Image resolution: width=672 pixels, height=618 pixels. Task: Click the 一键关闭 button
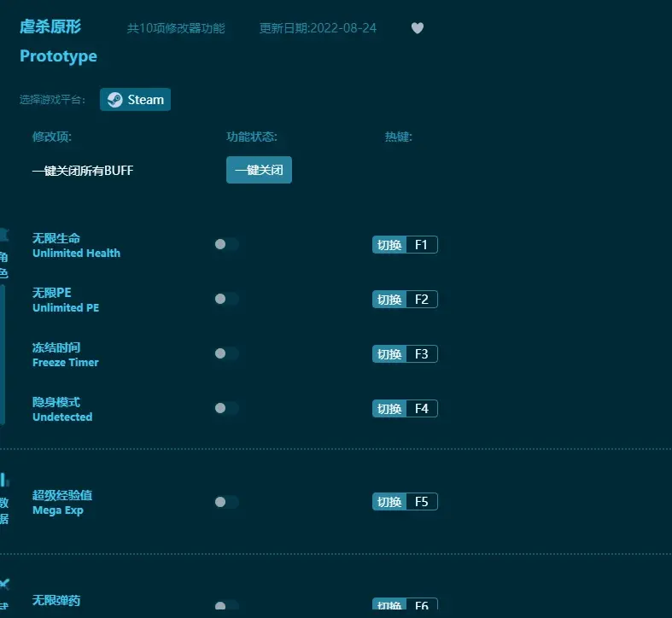coord(259,170)
